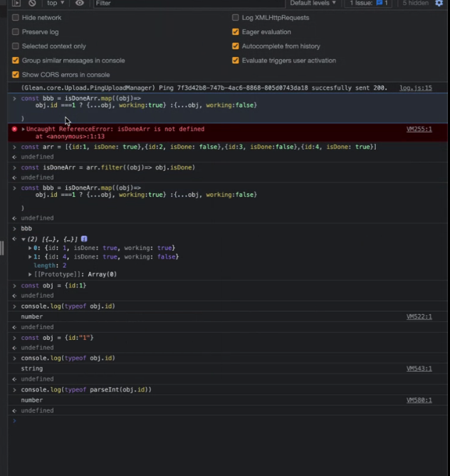
Task: Click the 'number' output beside VM522:1
Action: (x=32, y=316)
